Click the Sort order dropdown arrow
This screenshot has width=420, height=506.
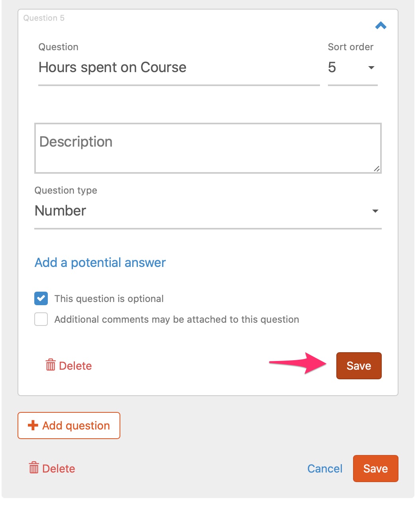(x=371, y=68)
